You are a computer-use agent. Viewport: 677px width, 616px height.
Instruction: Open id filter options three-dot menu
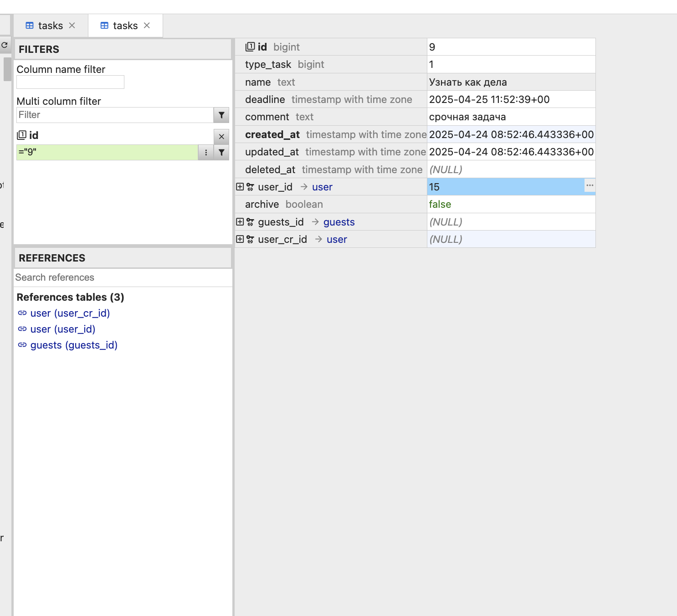pyautogui.click(x=206, y=152)
